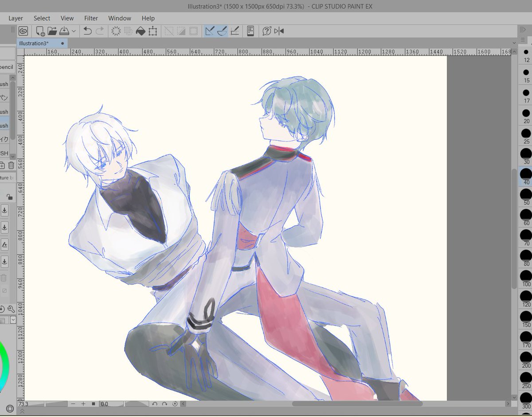Expand the Save options arrow

(x=74, y=31)
